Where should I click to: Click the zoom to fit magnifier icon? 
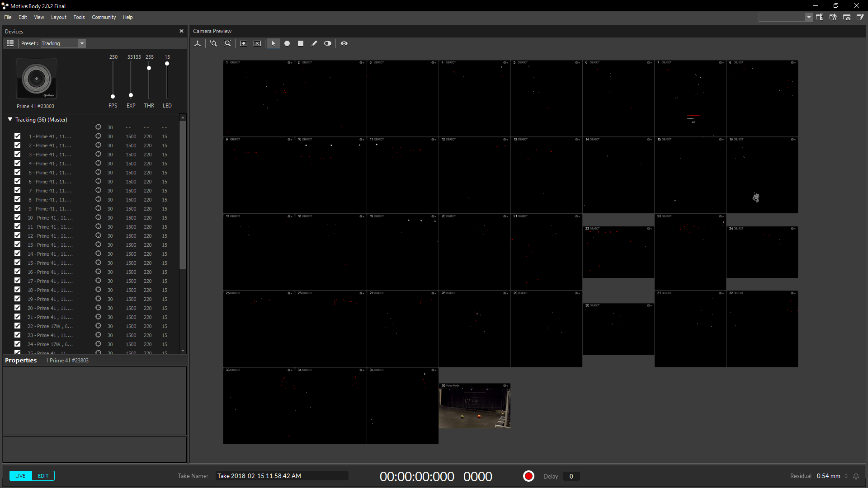point(227,43)
